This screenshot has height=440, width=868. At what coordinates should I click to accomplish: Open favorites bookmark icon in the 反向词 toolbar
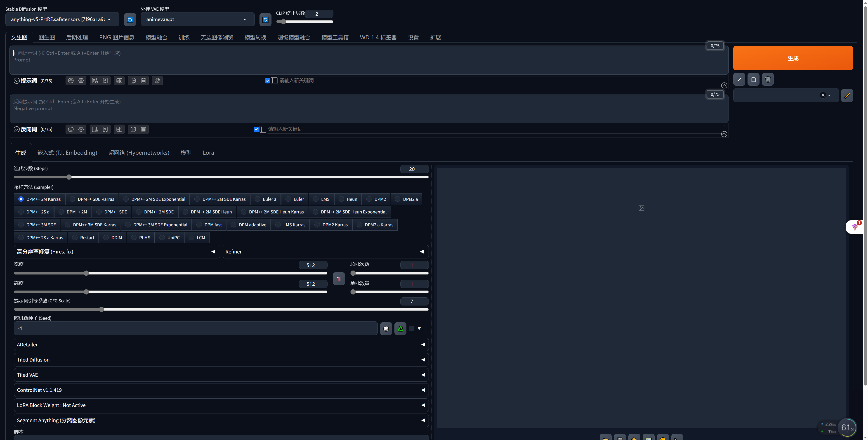[106, 129]
